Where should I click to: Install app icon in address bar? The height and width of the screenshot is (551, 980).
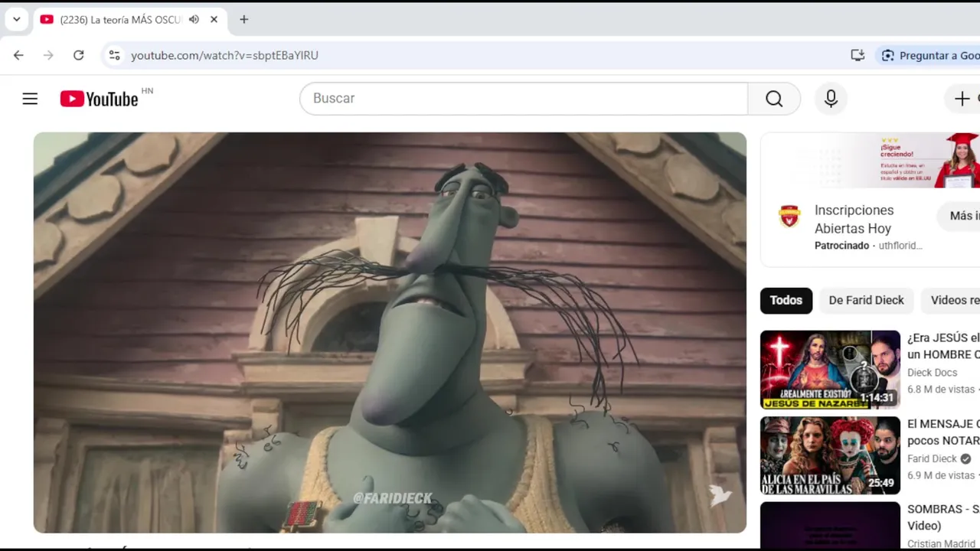[857, 55]
